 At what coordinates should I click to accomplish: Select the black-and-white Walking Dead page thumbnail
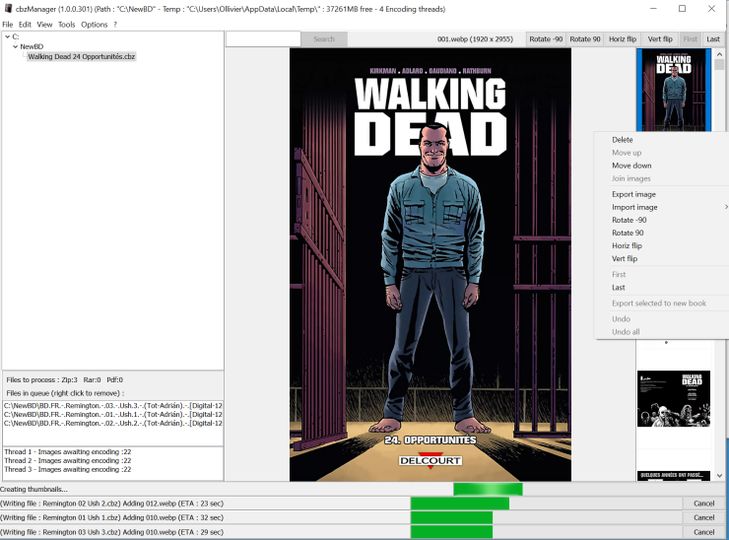pos(673,399)
